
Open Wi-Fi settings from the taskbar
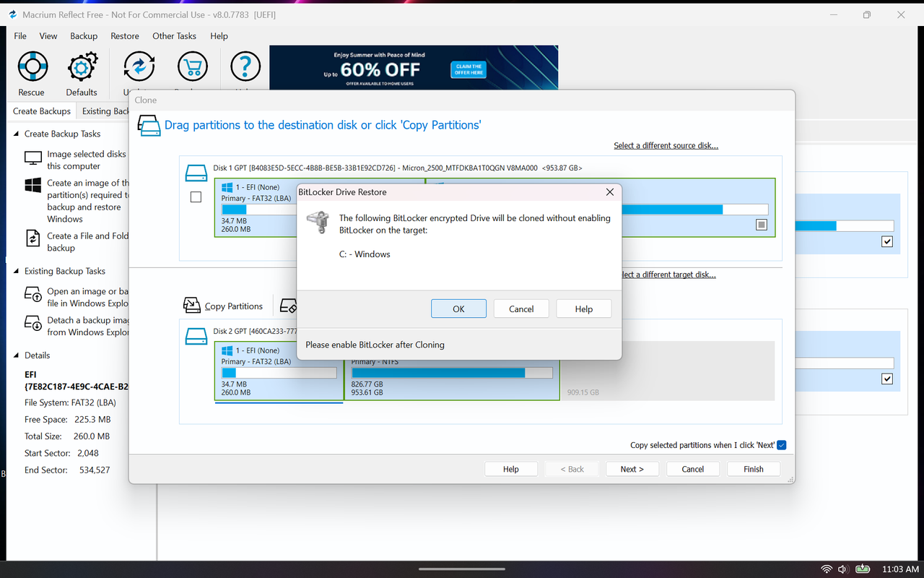click(x=827, y=569)
